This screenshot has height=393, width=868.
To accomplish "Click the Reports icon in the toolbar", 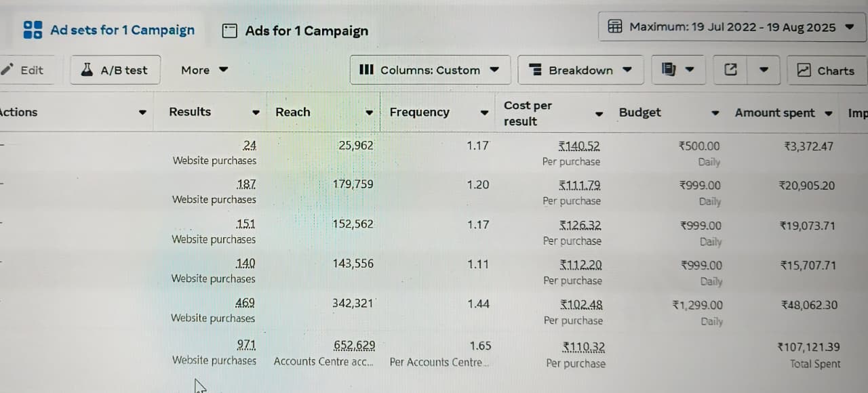I will (669, 70).
